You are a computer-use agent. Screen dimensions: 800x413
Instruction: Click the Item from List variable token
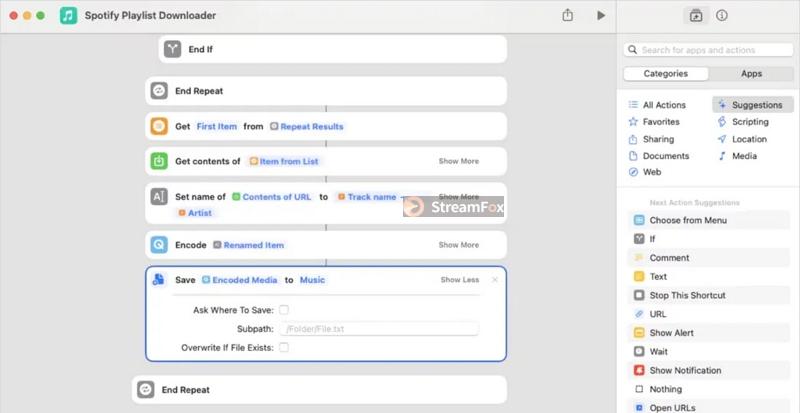coord(284,161)
